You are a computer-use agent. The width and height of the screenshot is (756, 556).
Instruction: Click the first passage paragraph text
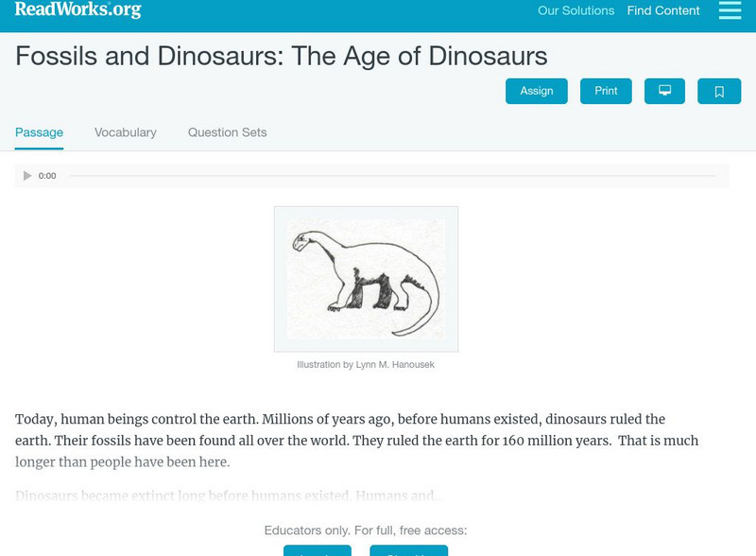[x=356, y=441]
